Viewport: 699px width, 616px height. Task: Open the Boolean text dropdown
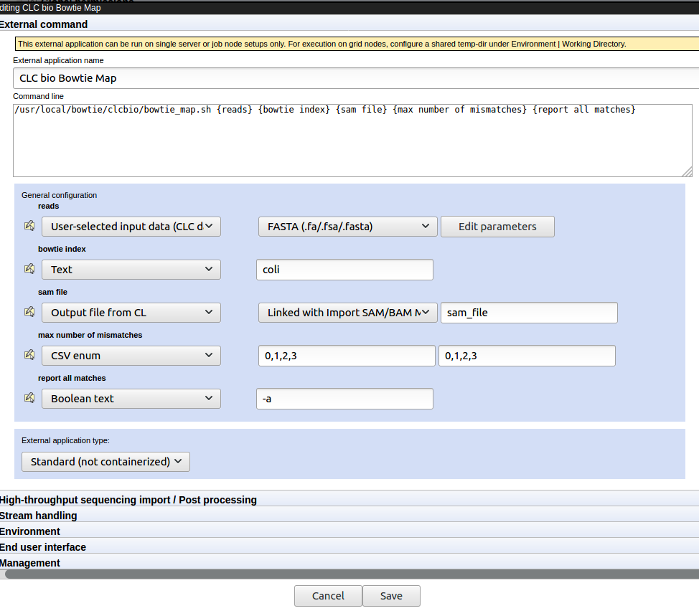[131, 398]
